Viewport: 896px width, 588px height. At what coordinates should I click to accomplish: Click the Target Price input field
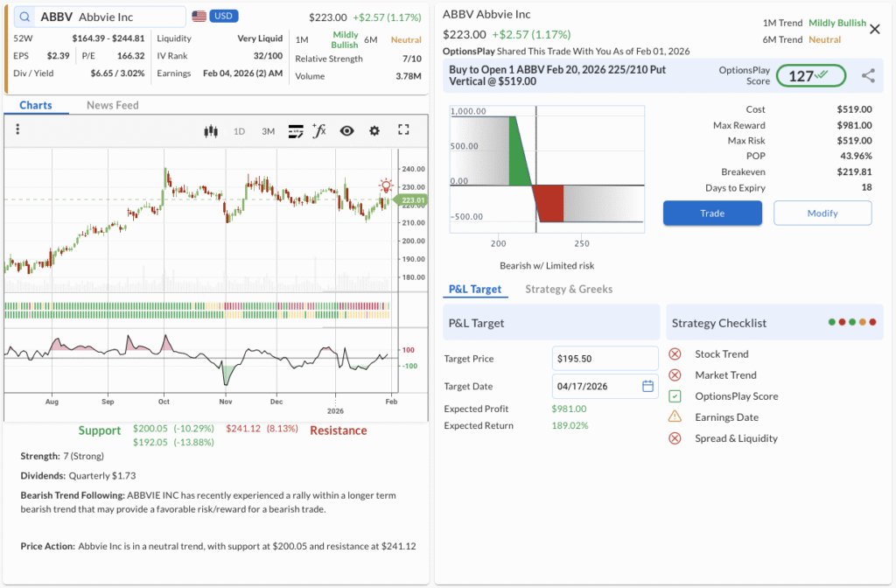tap(605, 359)
